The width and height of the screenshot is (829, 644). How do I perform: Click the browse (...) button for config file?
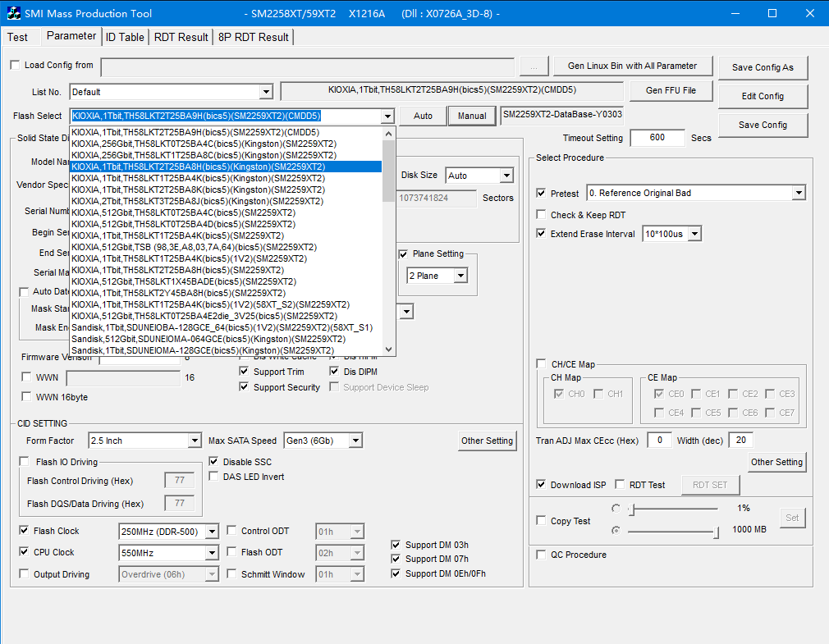pyautogui.click(x=534, y=66)
